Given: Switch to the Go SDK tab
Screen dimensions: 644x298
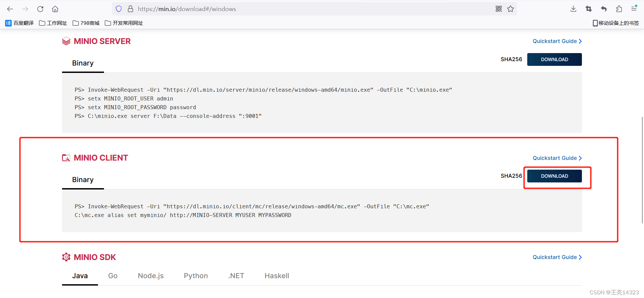Looking at the screenshot, I should [x=113, y=276].
